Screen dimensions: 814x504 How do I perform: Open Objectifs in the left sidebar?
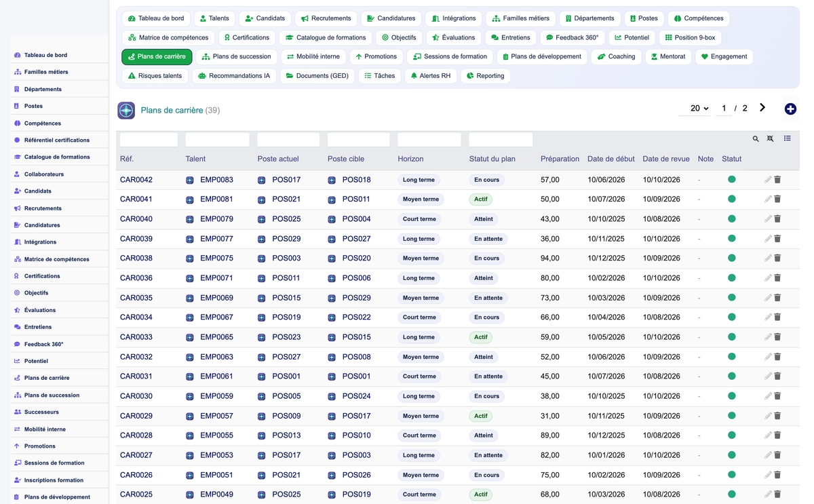36,293
